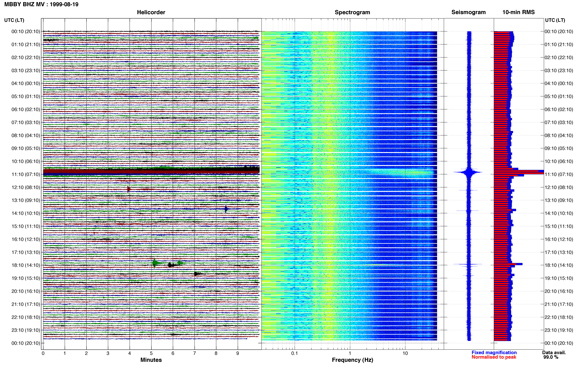Click the bright spectrogram band near 11:10

[401, 172]
